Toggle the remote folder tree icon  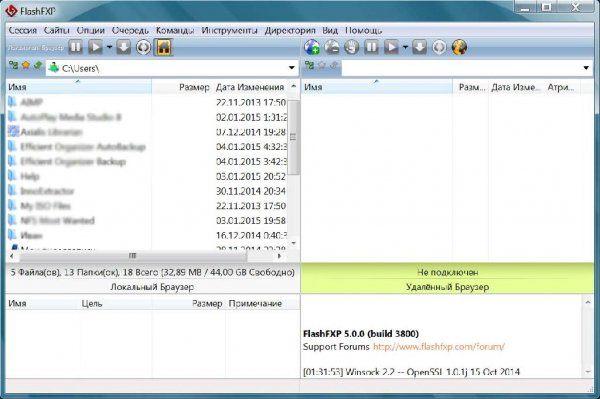pyautogui.click(x=309, y=65)
